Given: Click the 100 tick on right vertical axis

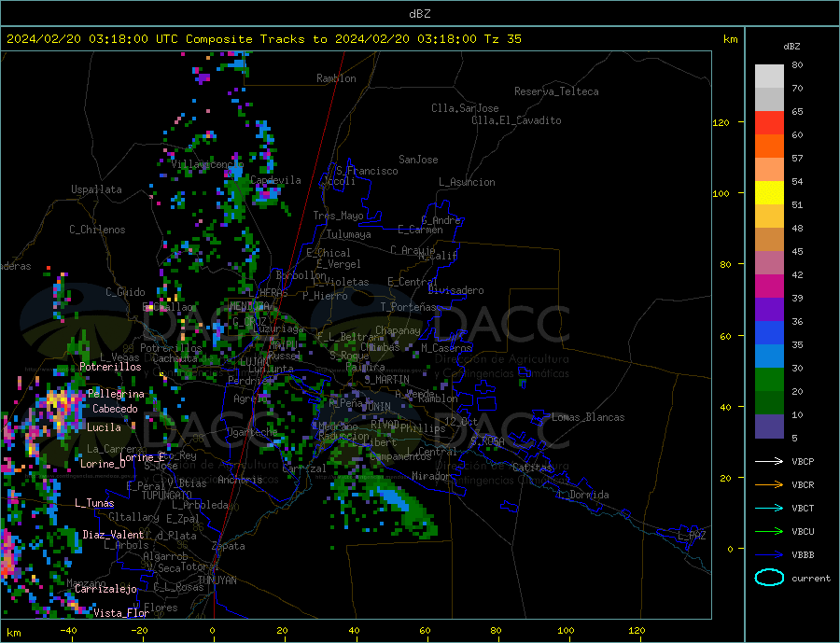Looking at the screenshot, I should (x=721, y=193).
